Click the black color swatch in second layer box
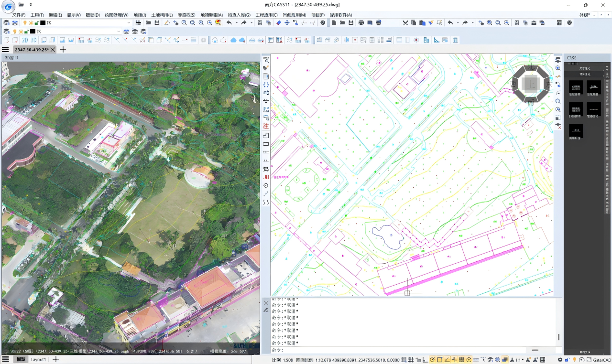The image size is (612, 364). coord(32,32)
